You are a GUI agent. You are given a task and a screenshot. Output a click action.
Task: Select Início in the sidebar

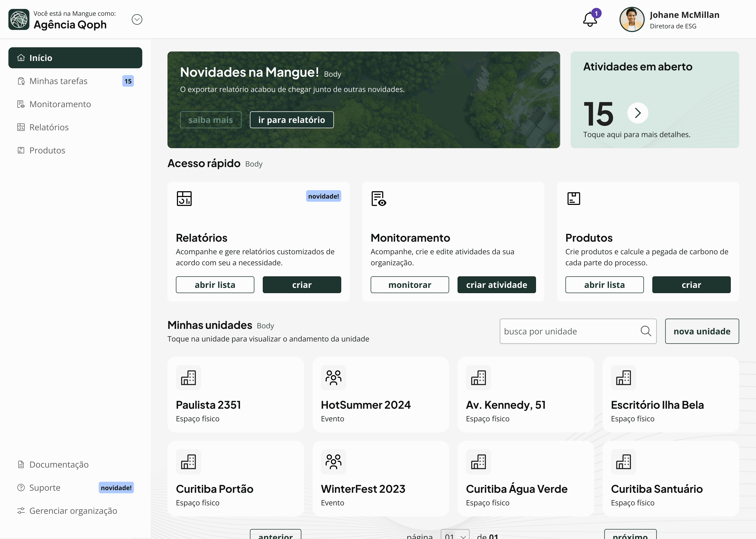pyautogui.click(x=75, y=58)
